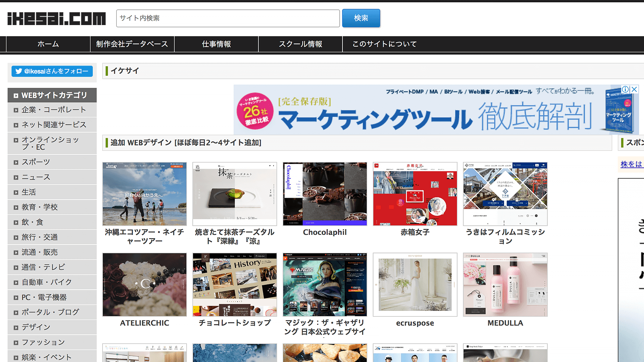Click the Chocolaphil title link
This screenshot has width=644, height=362.
pyautogui.click(x=325, y=232)
